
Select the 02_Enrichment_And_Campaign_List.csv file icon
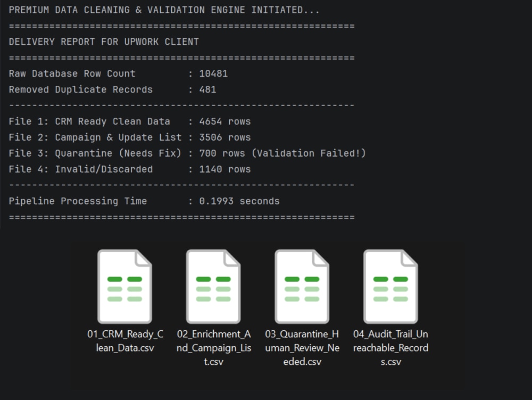213,286
